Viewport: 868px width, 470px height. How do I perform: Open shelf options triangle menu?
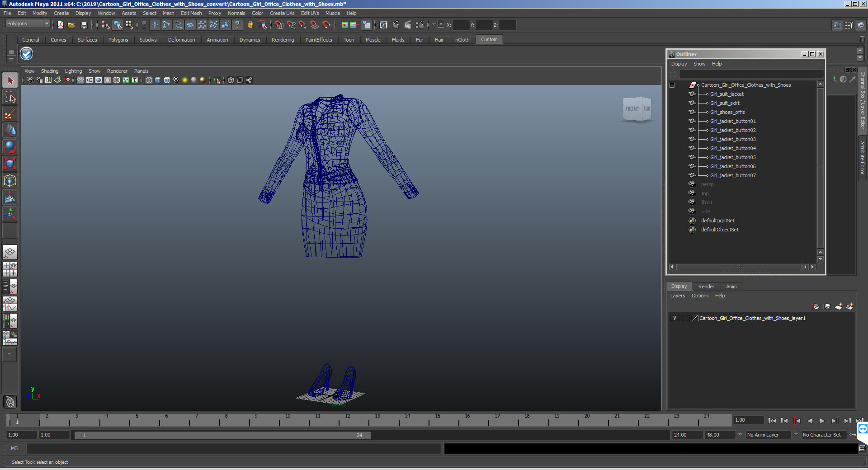[11, 60]
